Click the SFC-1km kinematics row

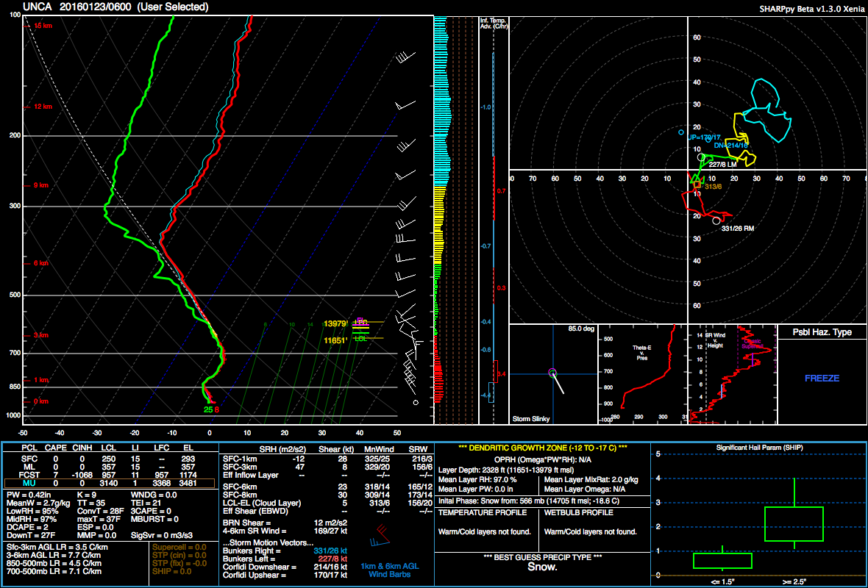click(327, 459)
